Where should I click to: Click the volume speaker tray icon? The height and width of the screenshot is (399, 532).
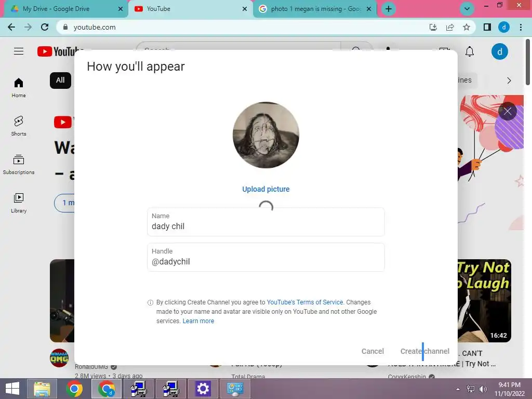coord(483,389)
